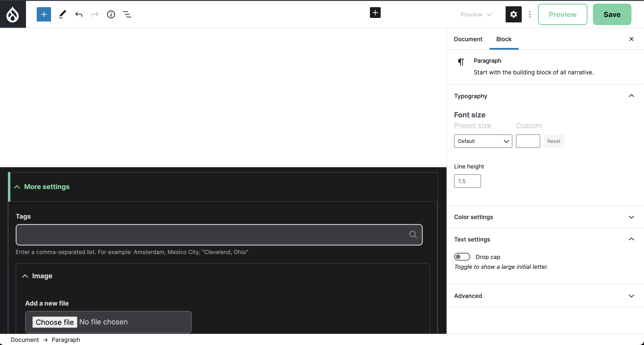Image resolution: width=644 pixels, height=345 pixels.
Task: Collapse the Typography section
Action: [x=631, y=96]
